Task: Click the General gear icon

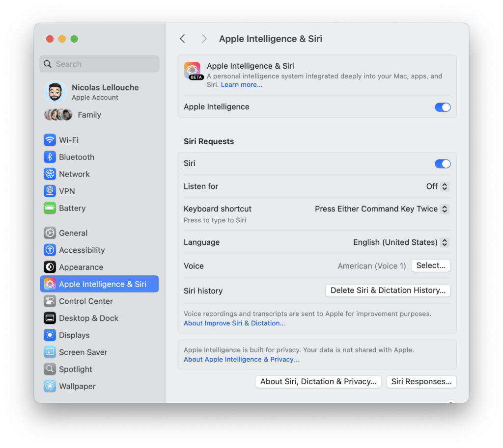Action: (x=50, y=233)
